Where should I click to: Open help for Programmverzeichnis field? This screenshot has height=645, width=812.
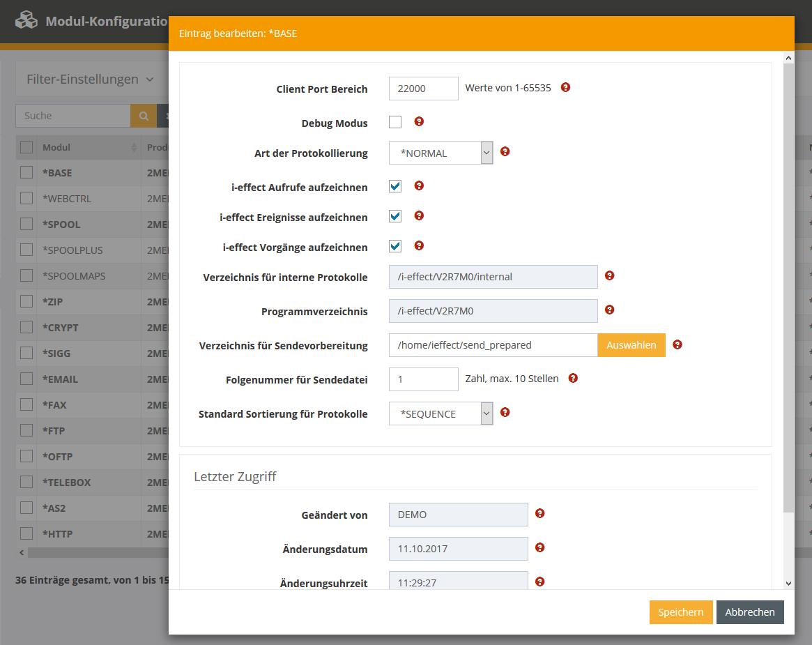609,310
